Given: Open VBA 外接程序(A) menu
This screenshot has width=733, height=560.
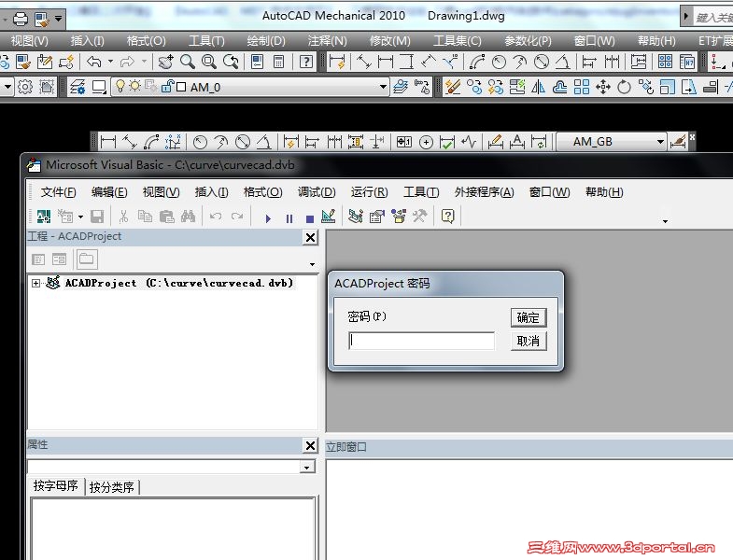Looking at the screenshot, I should pyautogui.click(x=485, y=192).
